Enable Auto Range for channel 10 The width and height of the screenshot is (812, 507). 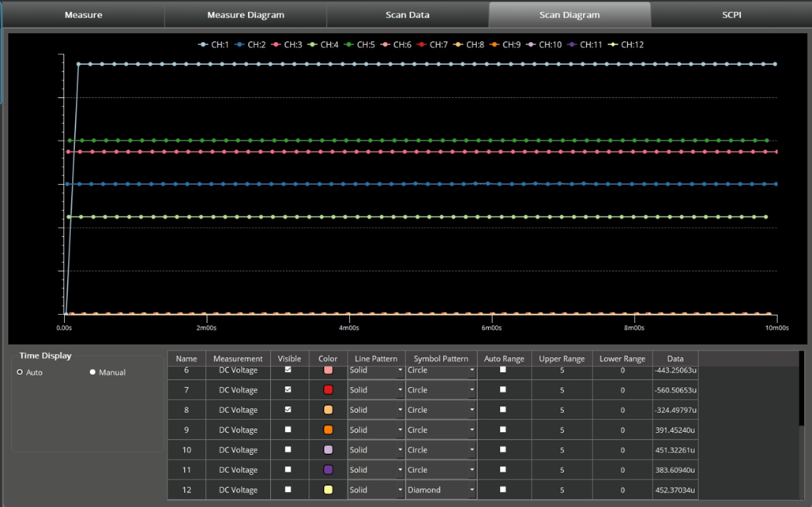tap(503, 449)
